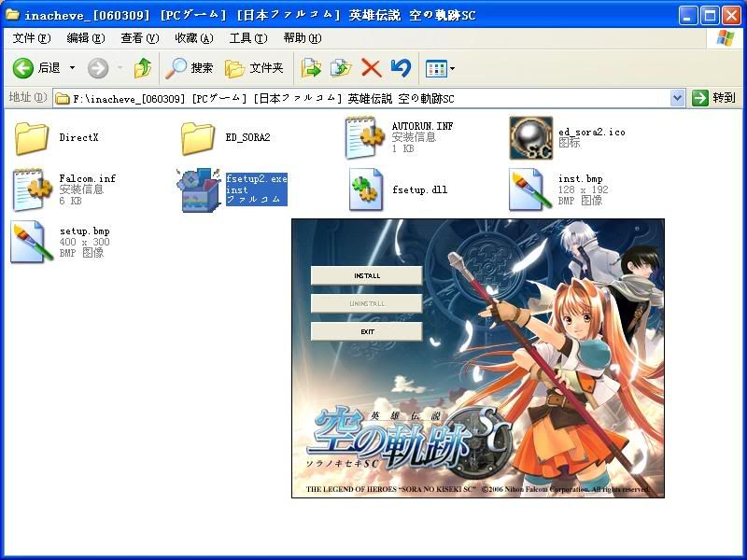The width and height of the screenshot is (747, 560).
Task: Delete selection with the red X icon
Action: pyautogui.click(x=371, y=68)
